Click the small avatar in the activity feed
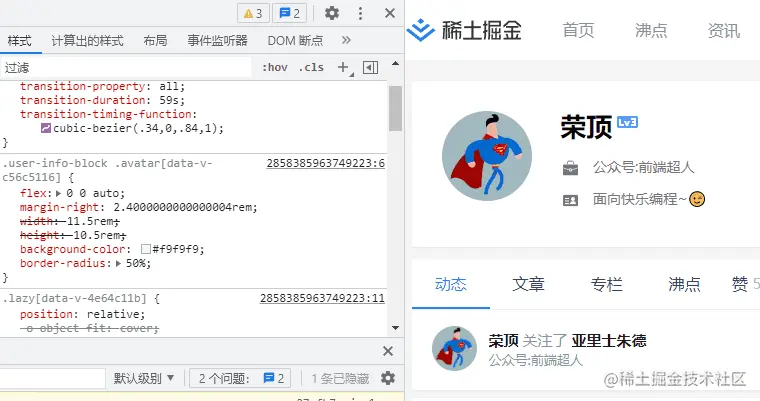760x401 pixels. coord(454,349)
